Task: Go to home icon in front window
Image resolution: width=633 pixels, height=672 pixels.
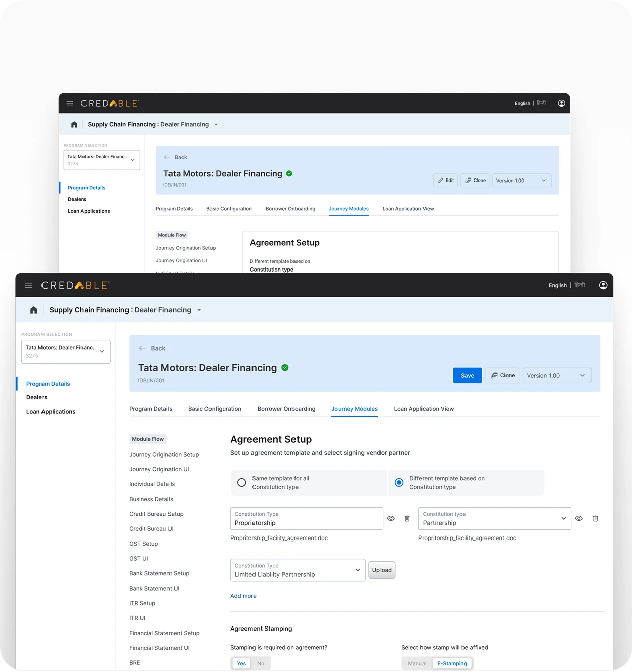Action: click(x=34, y=310)
